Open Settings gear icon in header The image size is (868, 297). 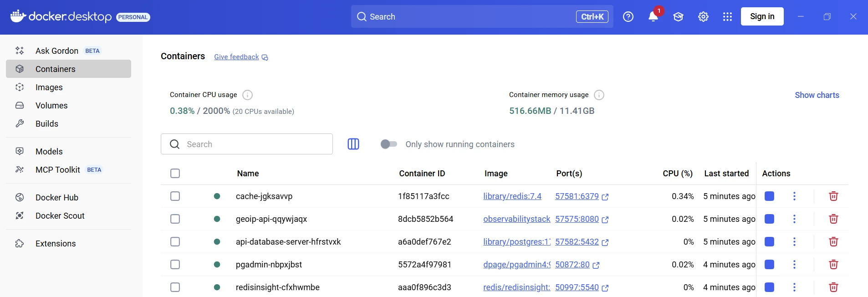pyautogui.click(x=703, y=17)
